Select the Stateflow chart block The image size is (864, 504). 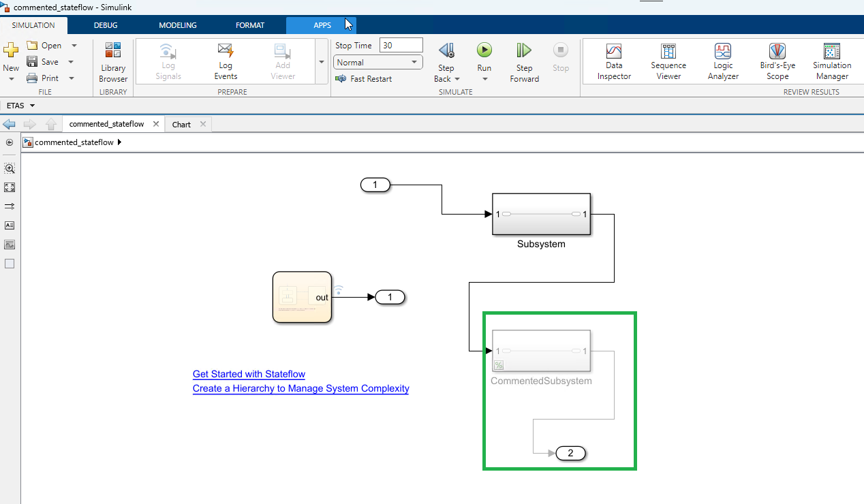[302, 296]
